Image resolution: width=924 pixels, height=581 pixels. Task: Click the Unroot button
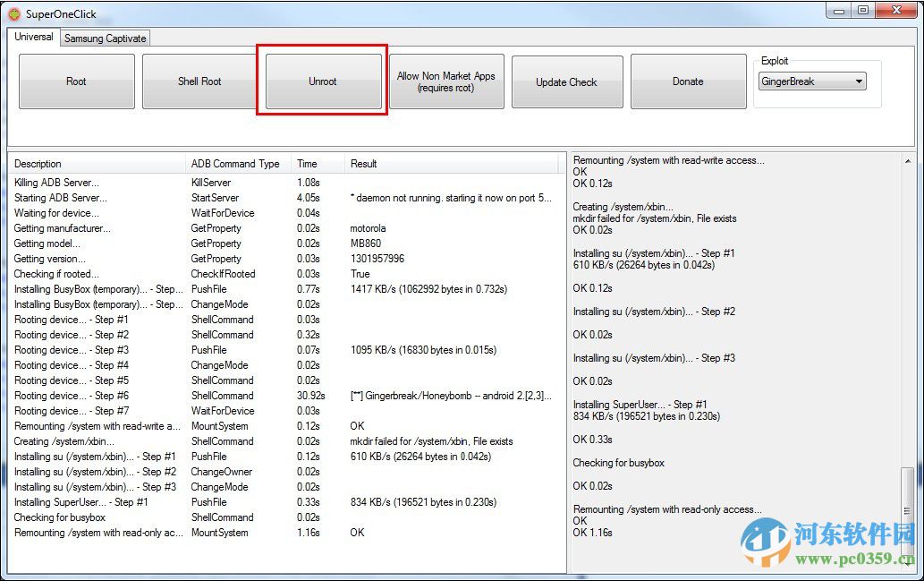pos(323,81)
